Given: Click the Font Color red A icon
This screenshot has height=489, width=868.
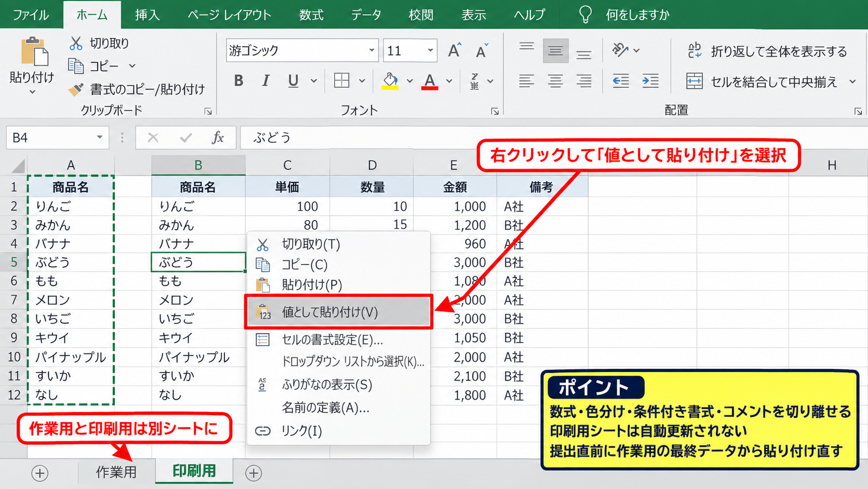Looking at the screenshot, I should pyautogui.click(x=429, y=81).
